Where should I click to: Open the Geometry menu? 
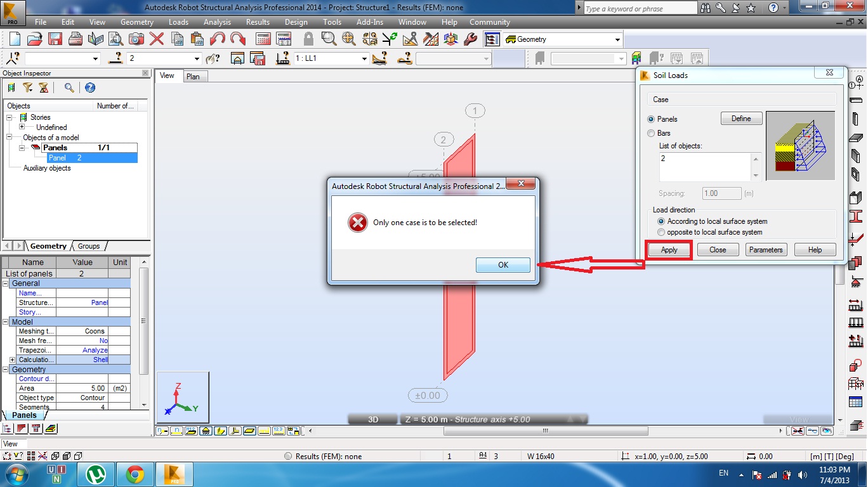(137, 22)
